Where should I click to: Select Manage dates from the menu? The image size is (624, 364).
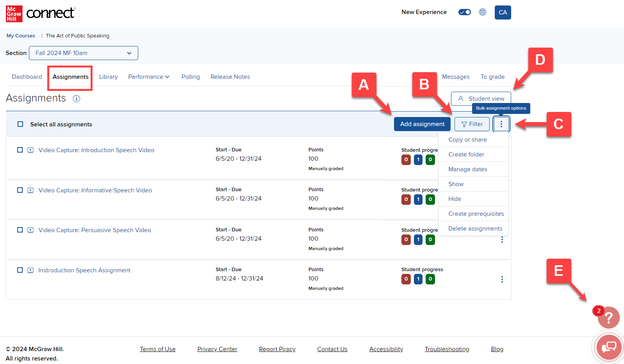[x=467, y=169]
